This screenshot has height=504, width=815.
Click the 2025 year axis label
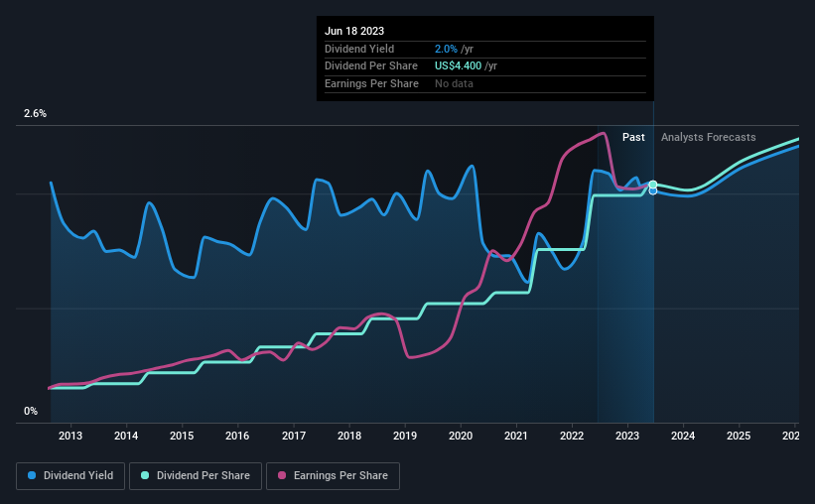pyautogui.click(x=739, y=436)
